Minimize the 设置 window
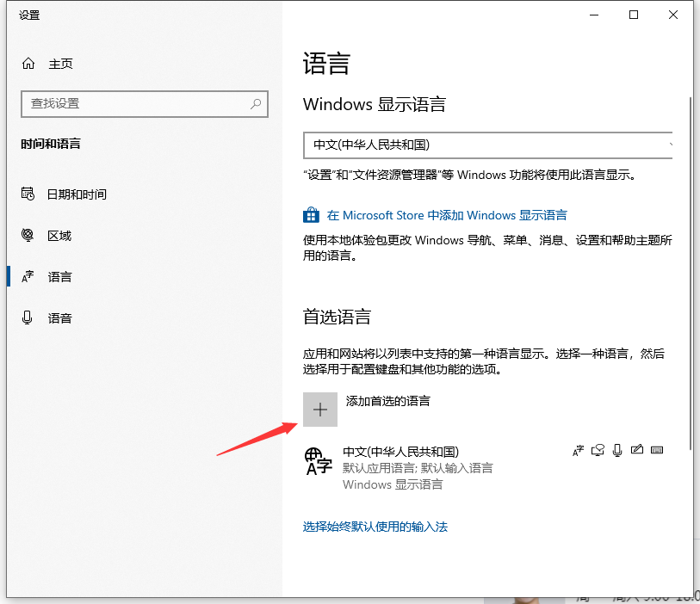The image size is (700, 604). [594, 15]
